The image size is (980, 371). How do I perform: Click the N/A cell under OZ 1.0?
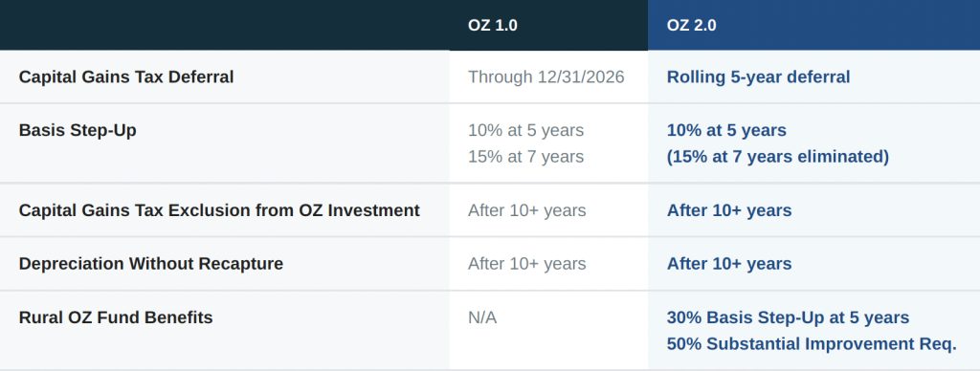point(482,317)
